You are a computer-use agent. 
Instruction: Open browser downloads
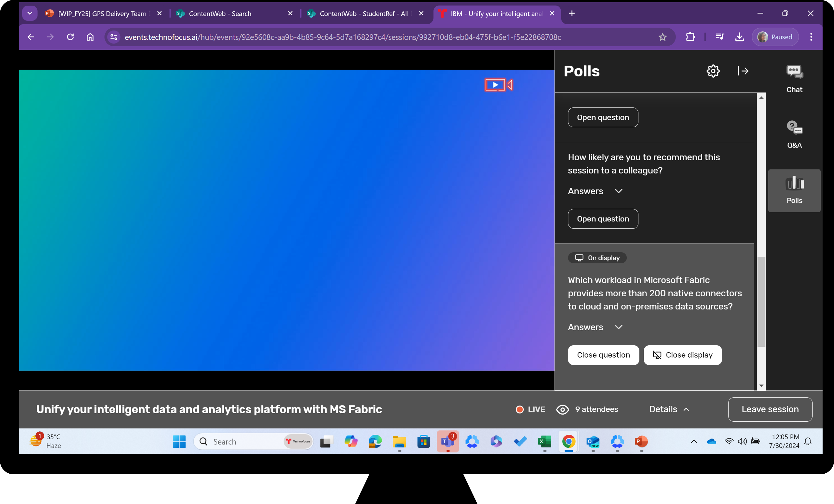coord(740,37)
